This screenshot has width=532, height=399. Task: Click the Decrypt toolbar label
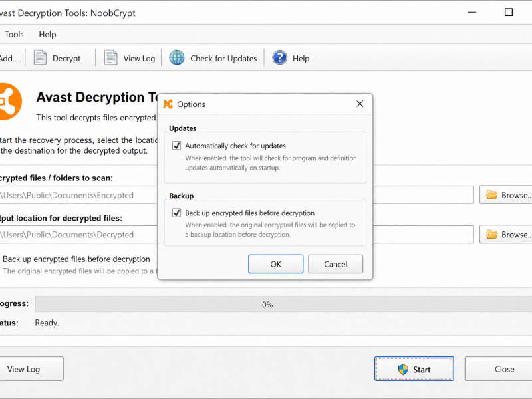(x=66, y=59)
